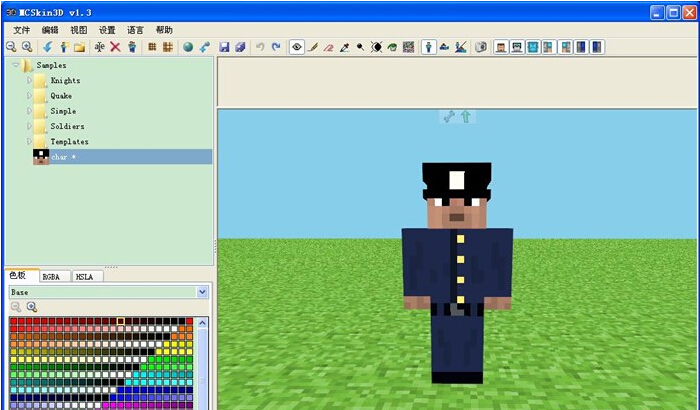Toggle the perspective character view button
700x410 pixels.
(428, 47)
